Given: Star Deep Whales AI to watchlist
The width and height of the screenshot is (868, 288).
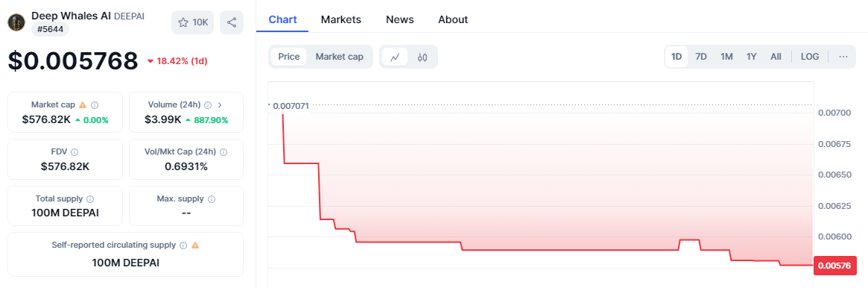Looking at the screenshot, I should (x=193, y=22).
